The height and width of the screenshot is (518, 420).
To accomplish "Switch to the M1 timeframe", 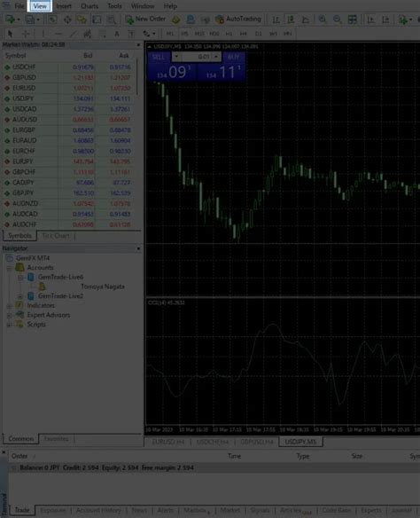I will pyautogui.click(x=170, y=34).
